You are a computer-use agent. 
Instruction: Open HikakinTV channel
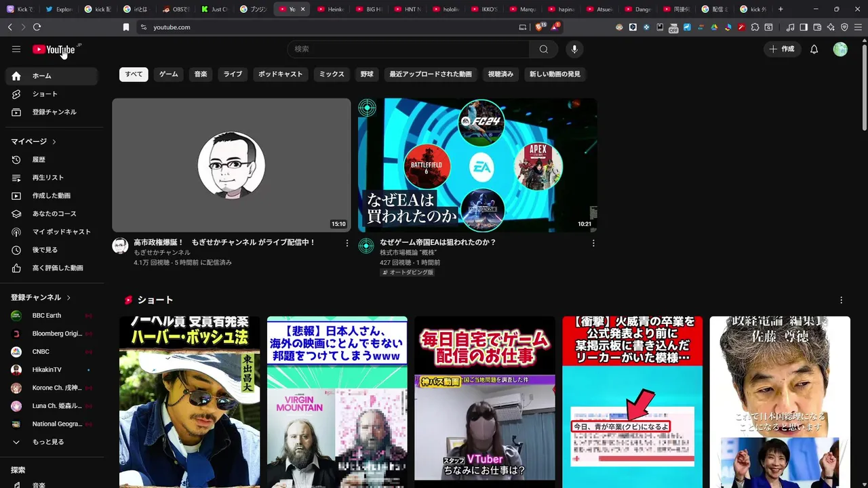click(x=52, y=370)
